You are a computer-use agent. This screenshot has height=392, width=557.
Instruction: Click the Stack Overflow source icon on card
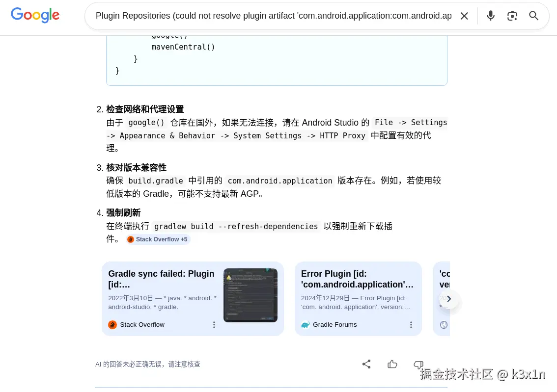coord(112,325)
